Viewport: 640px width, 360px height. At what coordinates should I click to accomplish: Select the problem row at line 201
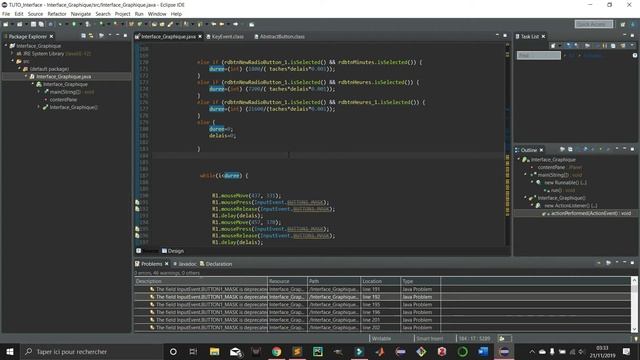tap(382, 320)
